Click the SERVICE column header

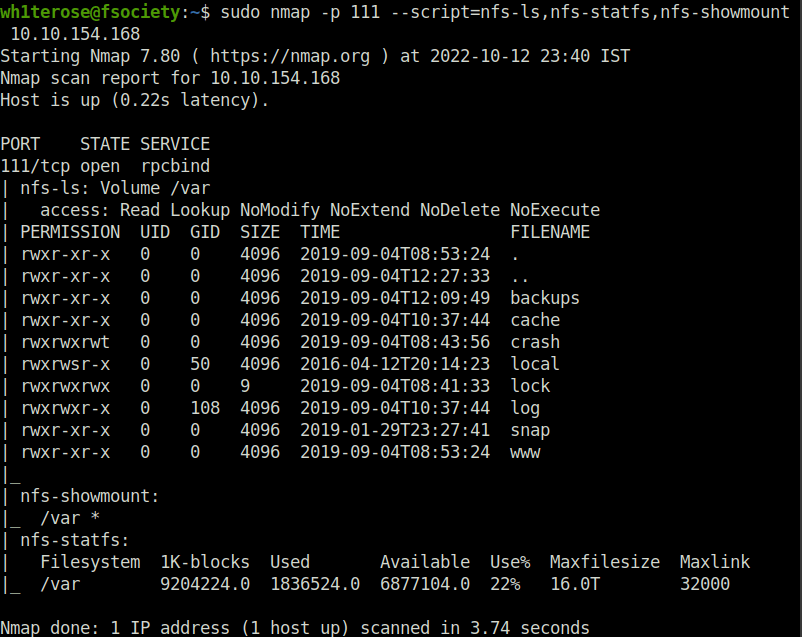click(175, 144)
